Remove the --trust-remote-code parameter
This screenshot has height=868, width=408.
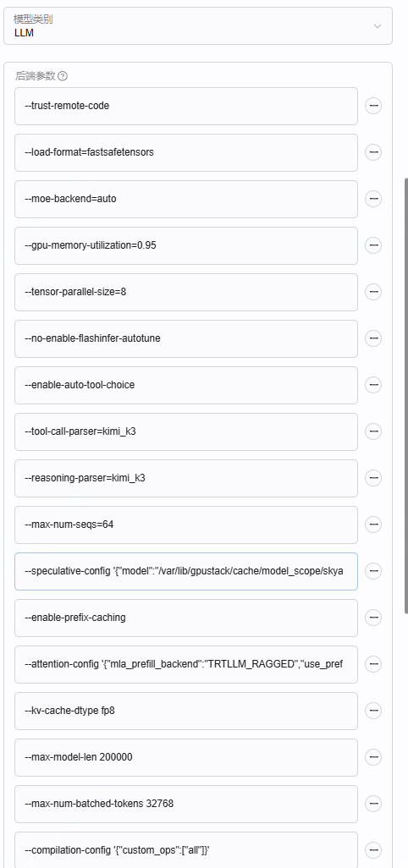[373, 105]
